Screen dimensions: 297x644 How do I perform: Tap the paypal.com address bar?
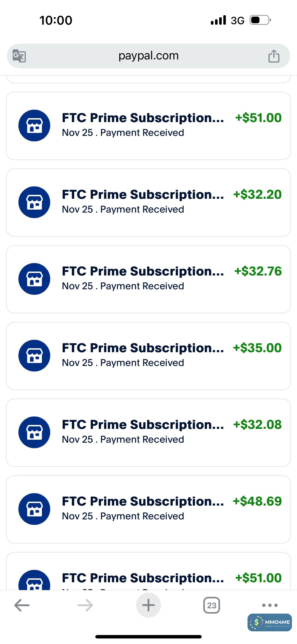(x=148, y=56)
